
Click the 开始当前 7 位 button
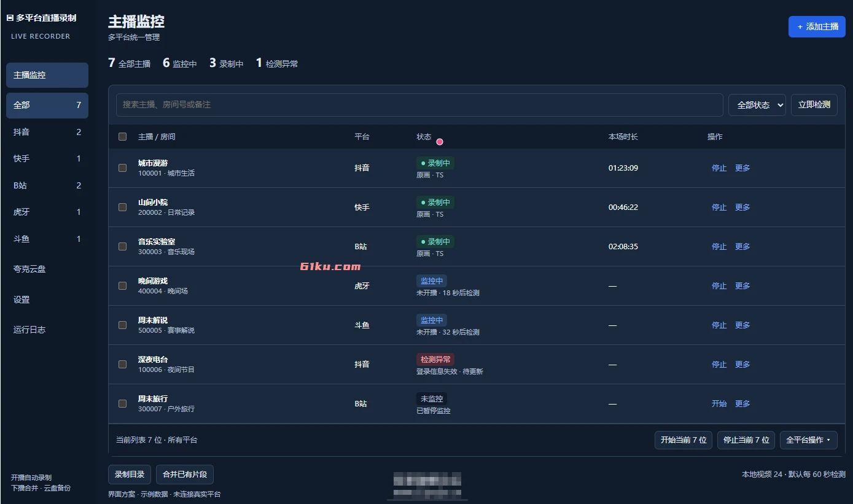[x=684, y=440]
